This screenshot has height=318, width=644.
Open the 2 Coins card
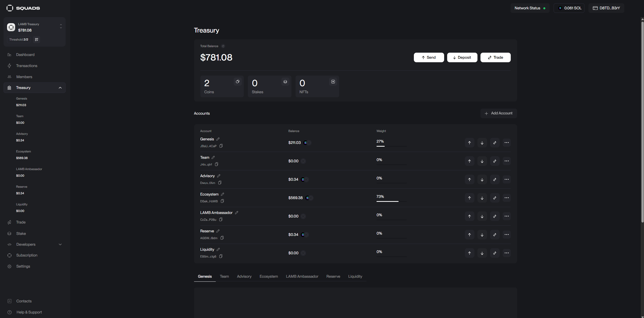coord(222,86)
